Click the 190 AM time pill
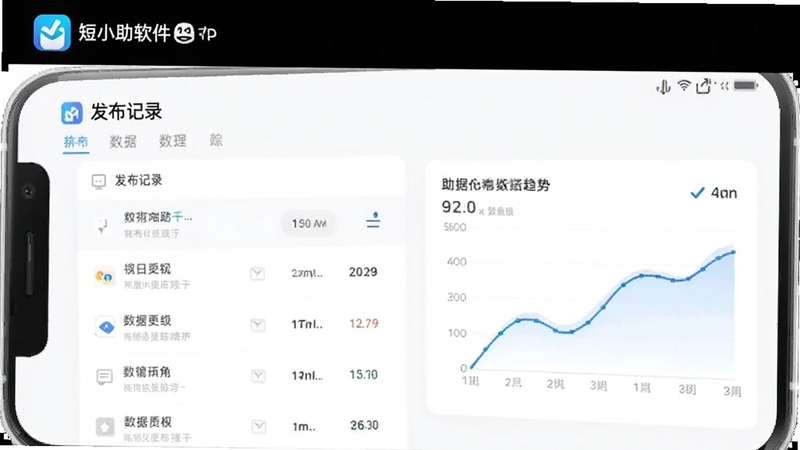This screenshot has width=800, height=450. [309, 223]
